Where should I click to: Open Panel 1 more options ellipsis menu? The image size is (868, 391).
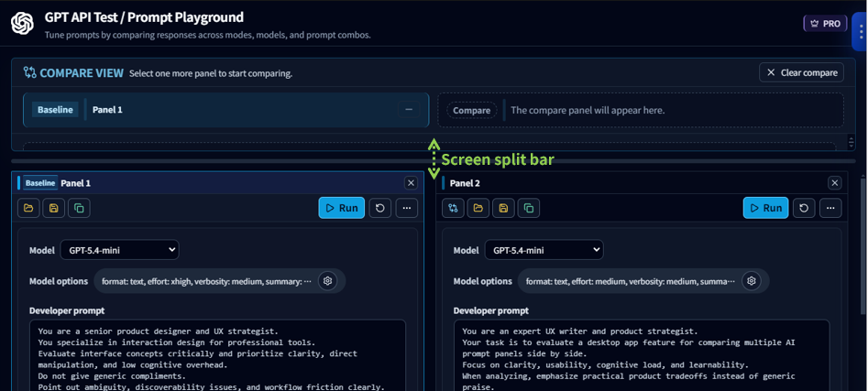(406, 208)
